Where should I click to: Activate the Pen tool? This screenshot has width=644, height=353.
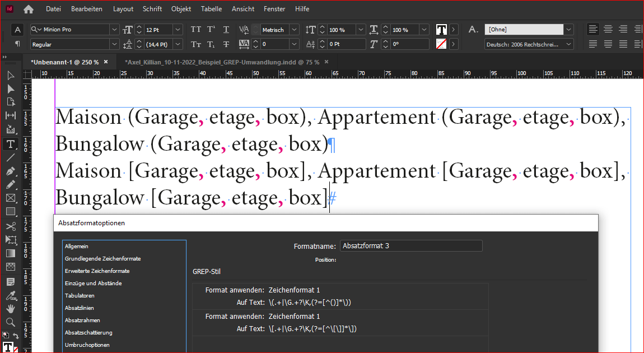(x=10, y=171)
